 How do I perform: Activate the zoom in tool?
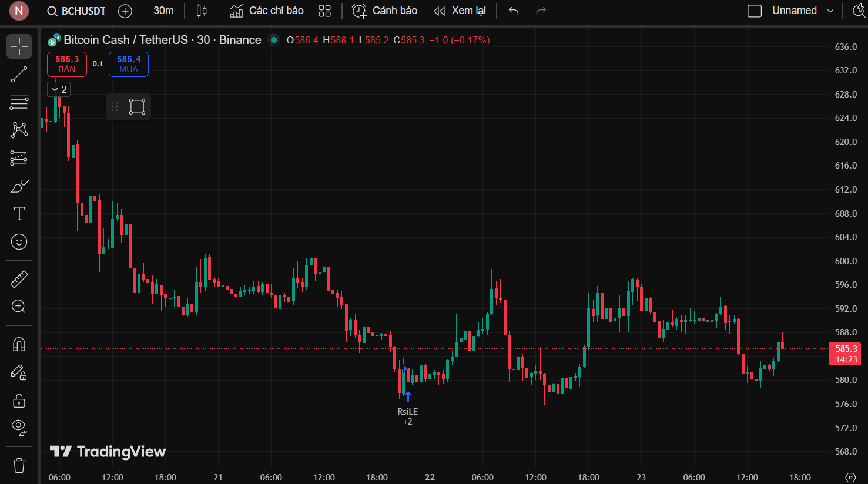click(x=19, y=307)
